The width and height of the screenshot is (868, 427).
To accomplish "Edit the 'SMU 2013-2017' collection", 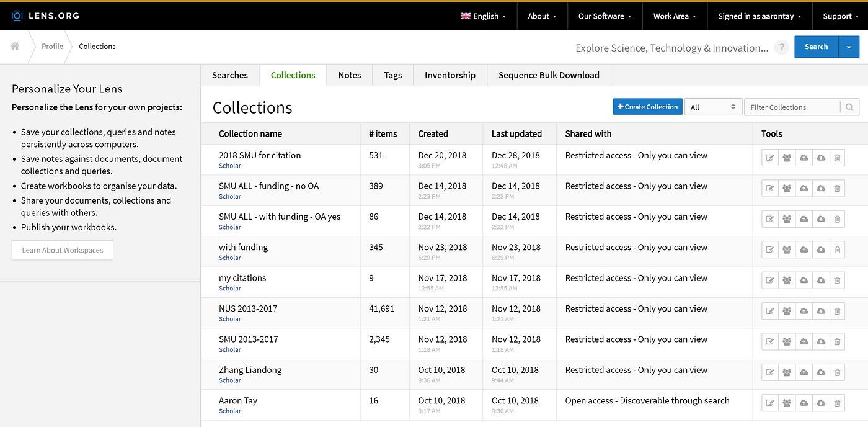I will coord(770,342).
